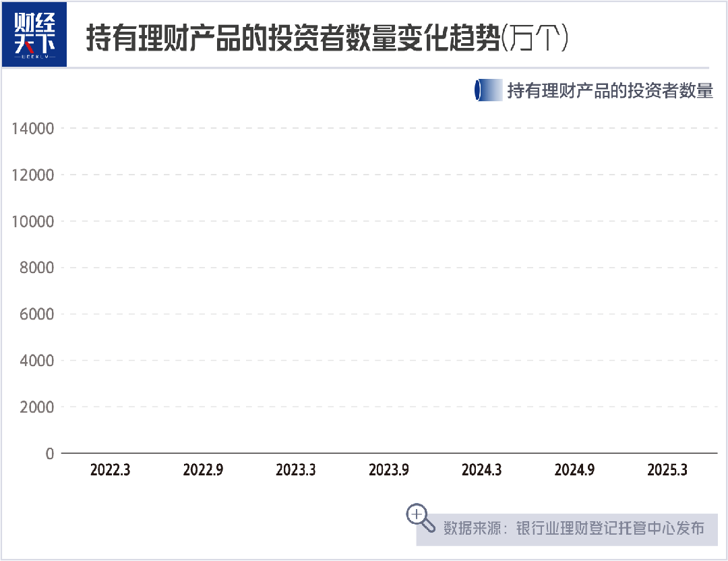Click the x-axis label 2022.9
The image size is (728, 561).
point(203,470)
